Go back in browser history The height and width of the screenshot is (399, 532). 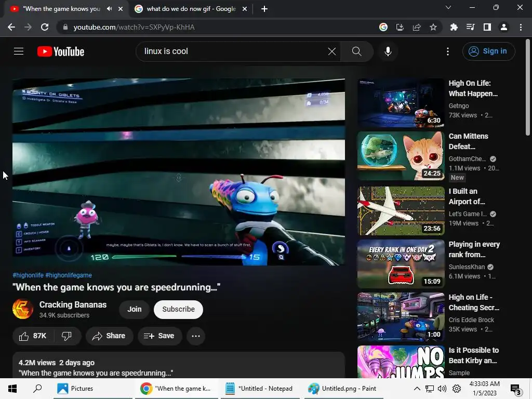point(11,27)
